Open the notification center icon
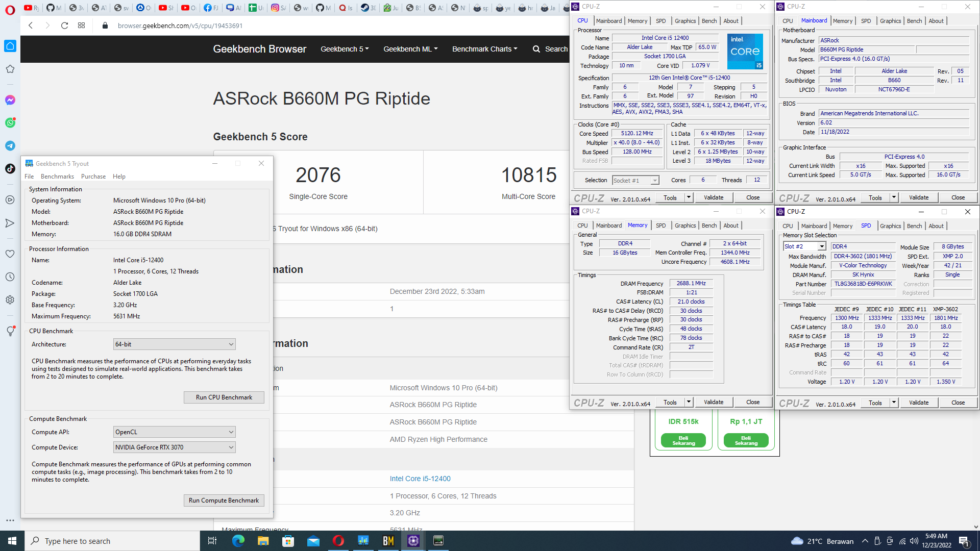This screenshot has width=980, height=551. [964, 541]
